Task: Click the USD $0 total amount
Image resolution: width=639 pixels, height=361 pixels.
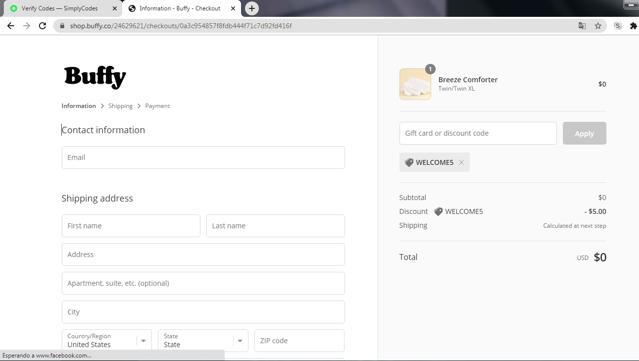Action: click(x=591, y=257)
